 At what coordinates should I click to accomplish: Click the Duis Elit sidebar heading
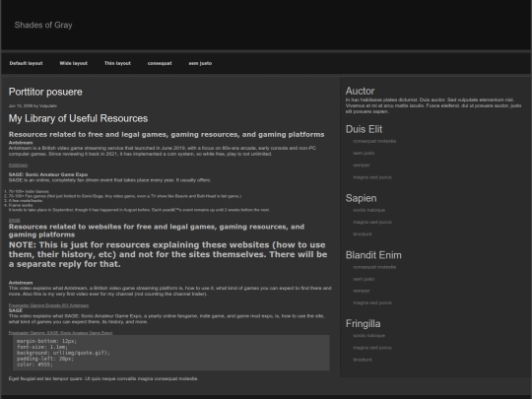click(364, 129)
